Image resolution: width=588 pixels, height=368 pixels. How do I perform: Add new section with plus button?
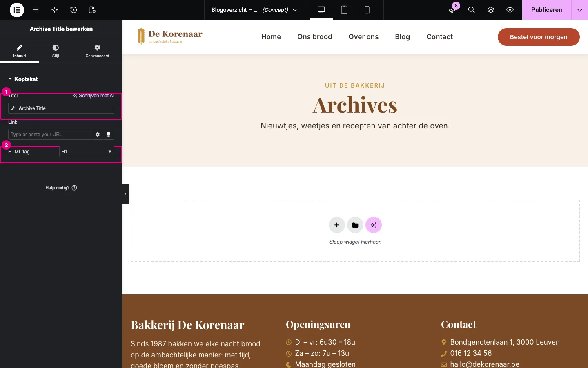337,225
